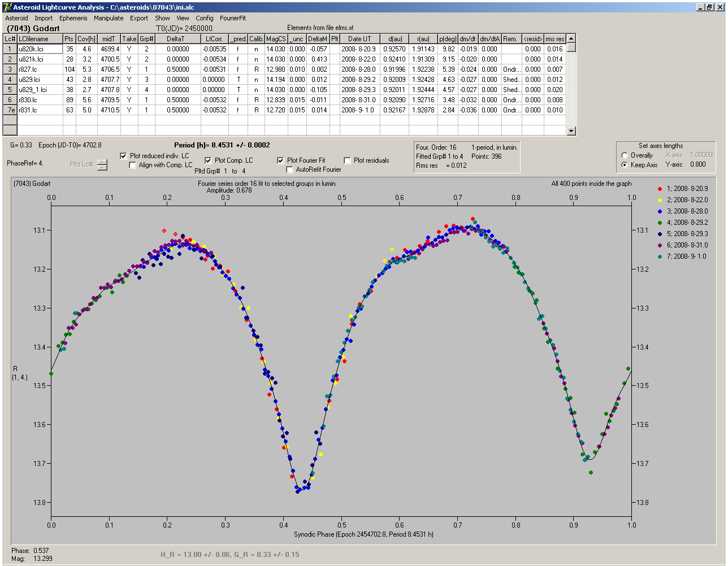Screen dimensions: 728x566
Task: Click MagCS cell 12.839
Action: pyautogui.click(x=276, y=100)
